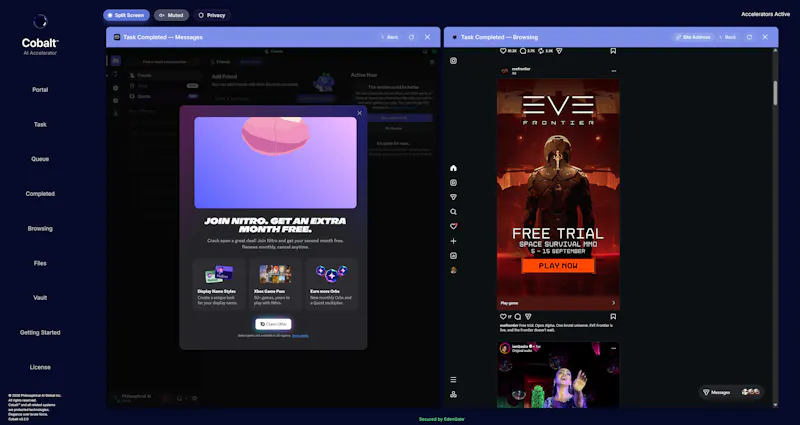Open heart Notifications in Instagram sidebar
The image size is (800, 425).
(x=454, y=227)
